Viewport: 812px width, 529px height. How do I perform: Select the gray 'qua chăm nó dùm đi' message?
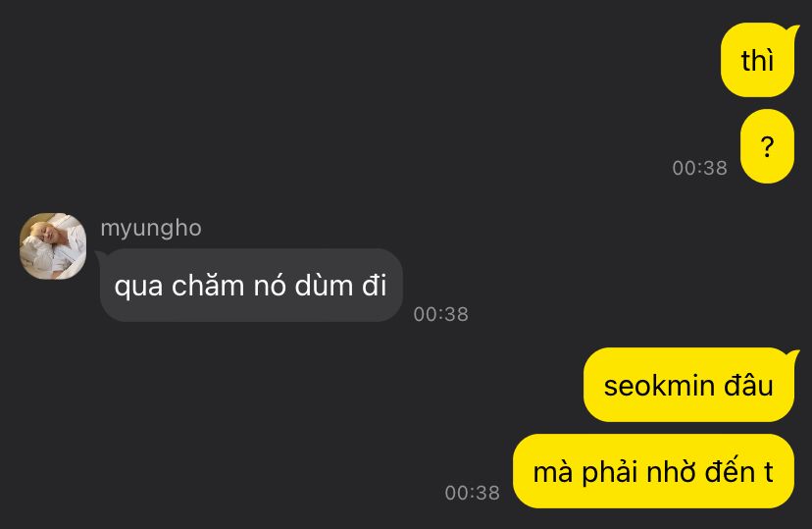251,285
